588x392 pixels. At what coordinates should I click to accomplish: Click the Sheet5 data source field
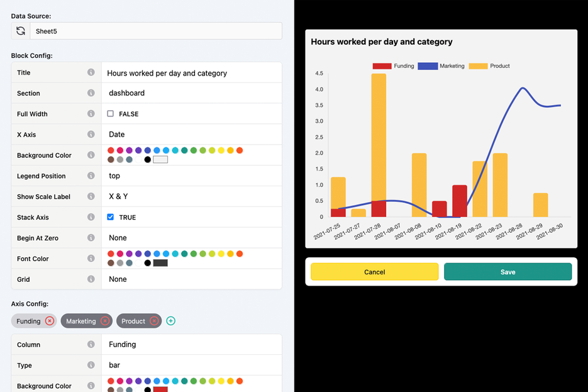click(157, 30)
